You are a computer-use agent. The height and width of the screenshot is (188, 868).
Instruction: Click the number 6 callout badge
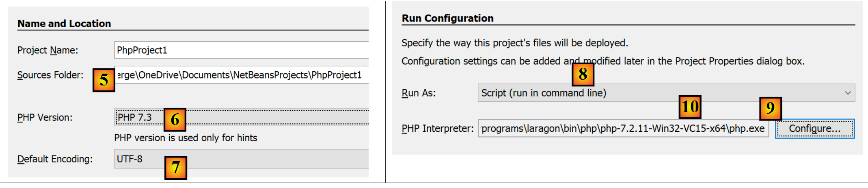coord(175,120)
